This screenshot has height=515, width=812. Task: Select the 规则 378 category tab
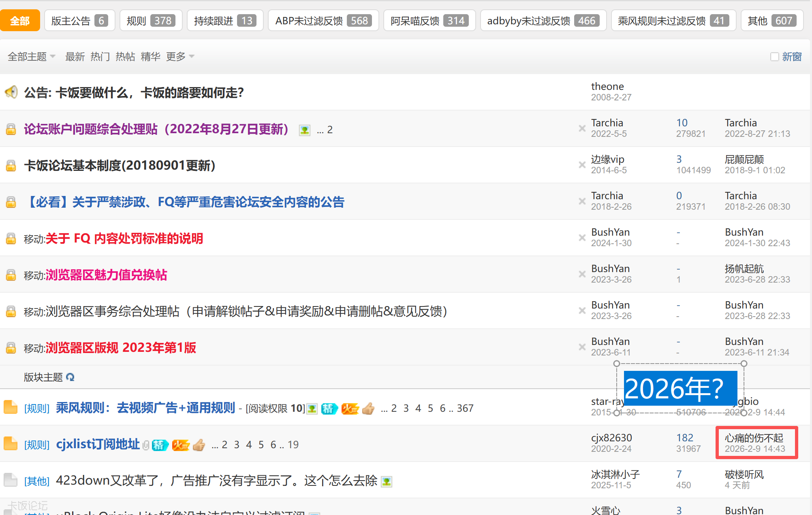coord(151,21)
